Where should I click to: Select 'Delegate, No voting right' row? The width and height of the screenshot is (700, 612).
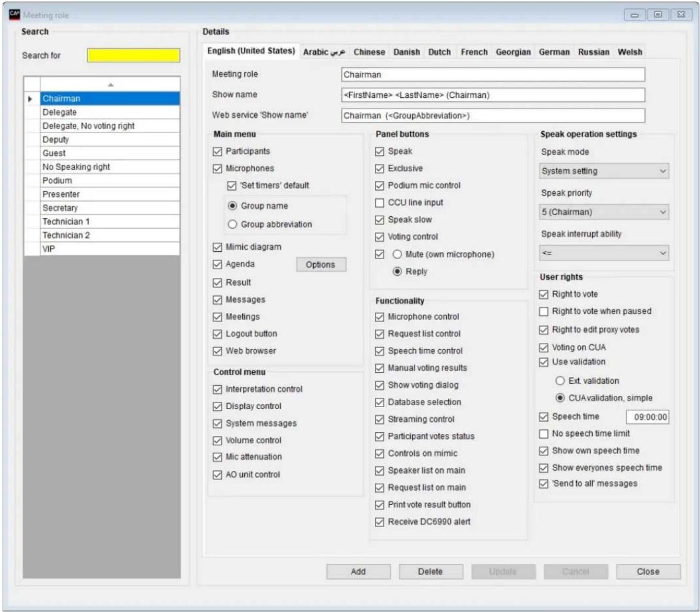point(110,126)
